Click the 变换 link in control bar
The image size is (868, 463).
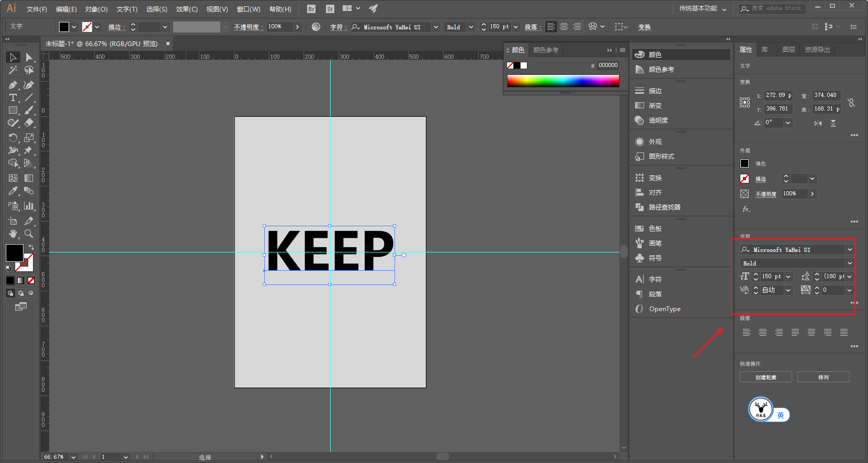click(645, 27)
